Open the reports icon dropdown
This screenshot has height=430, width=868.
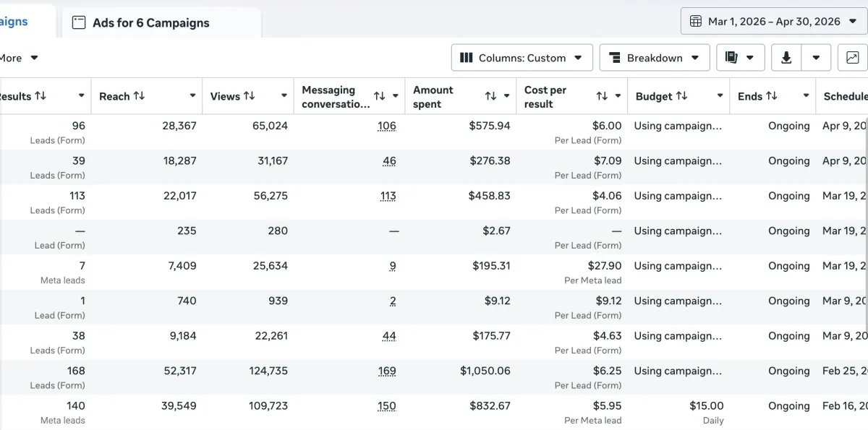pos(741,58)
